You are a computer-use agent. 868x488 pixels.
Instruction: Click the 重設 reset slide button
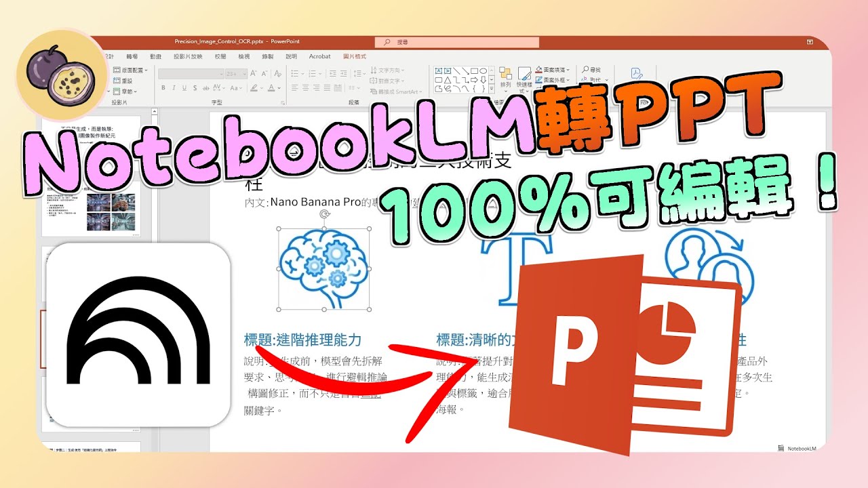[x=123, y=81]
